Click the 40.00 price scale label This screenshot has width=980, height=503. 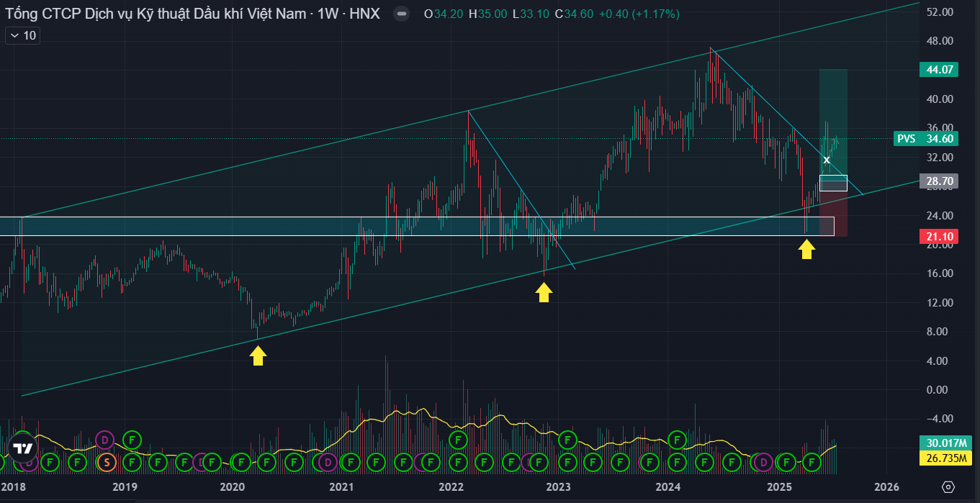pyautogui.click(x=940, y=99)
